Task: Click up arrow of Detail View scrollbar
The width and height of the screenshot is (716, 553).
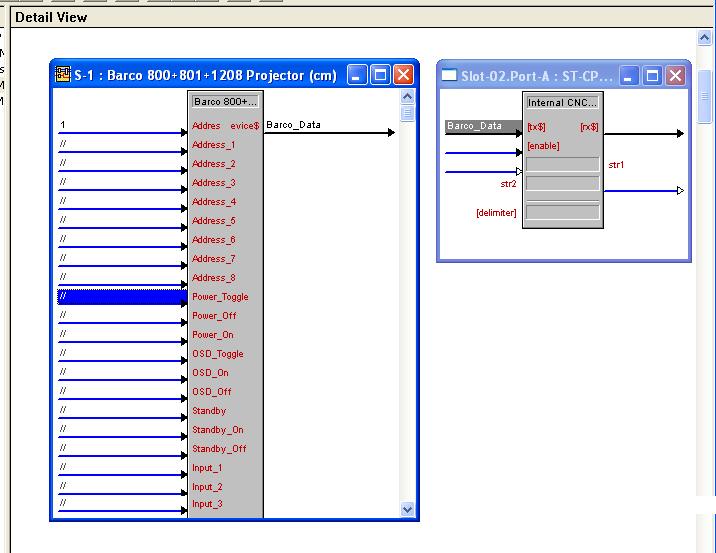Action: tap(705, 37)
